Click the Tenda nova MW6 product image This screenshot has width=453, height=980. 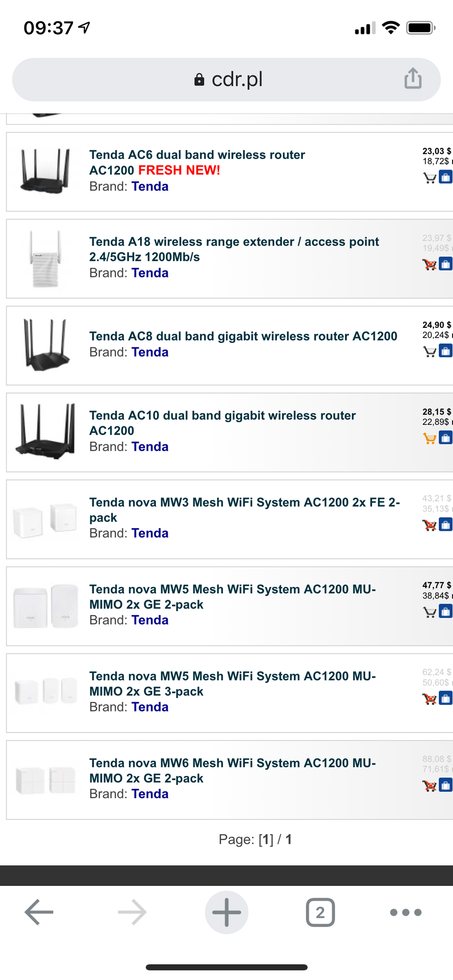pos(46,779)
